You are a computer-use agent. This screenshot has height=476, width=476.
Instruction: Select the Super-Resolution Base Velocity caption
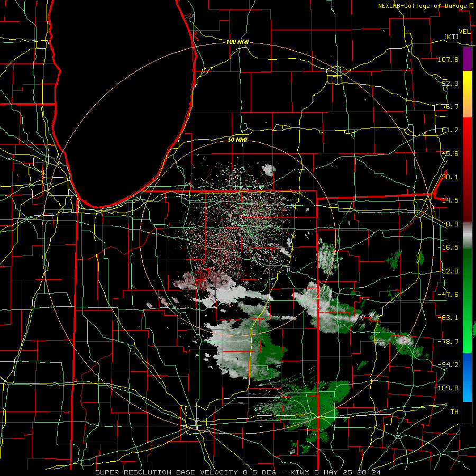pos(237,472)
